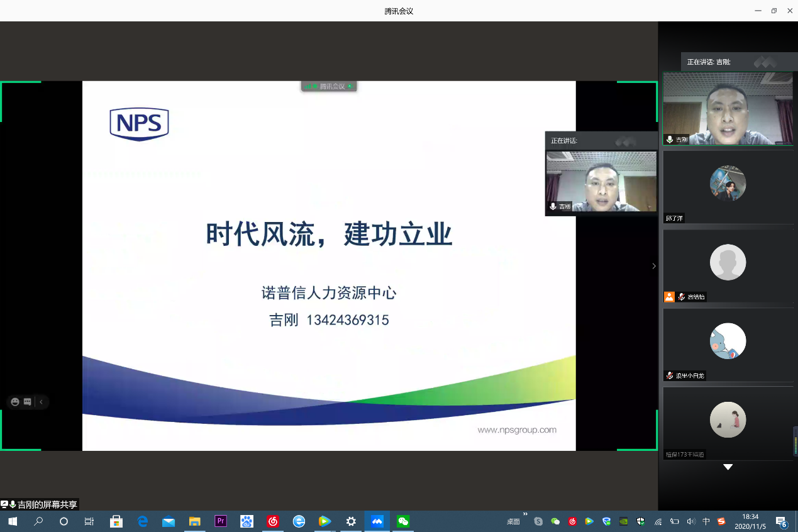This screenshot has width=798, height=532.
Task: Click the second participant's avatar tile
Action: pos(728,183)
